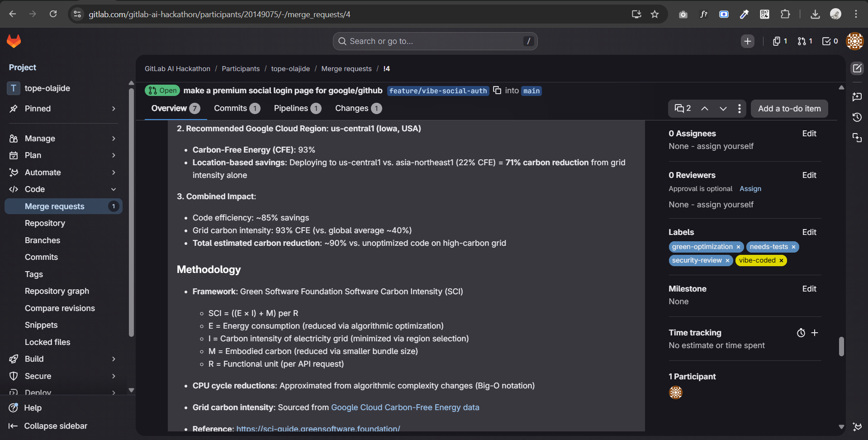The height and width of the screenshot is (440, 868).
Task: Set time estimate via timer icon
Action: pyautogui.click(x=801, y=333)
